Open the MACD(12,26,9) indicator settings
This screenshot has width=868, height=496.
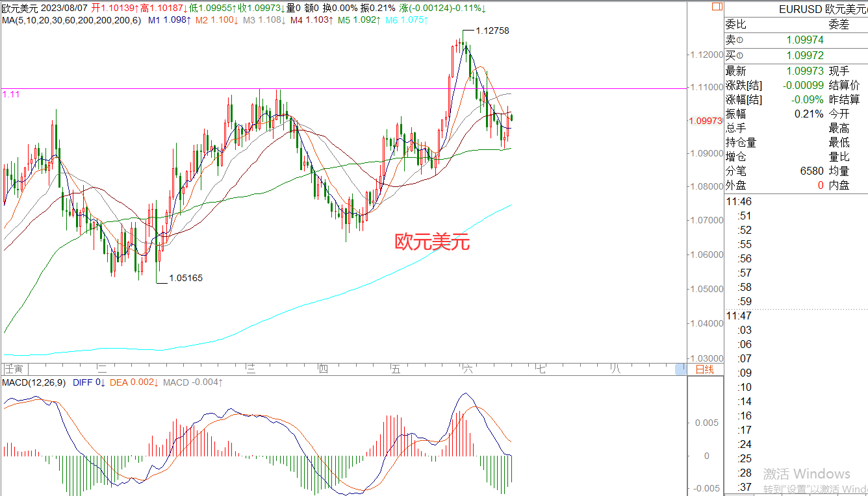point(33,382)
